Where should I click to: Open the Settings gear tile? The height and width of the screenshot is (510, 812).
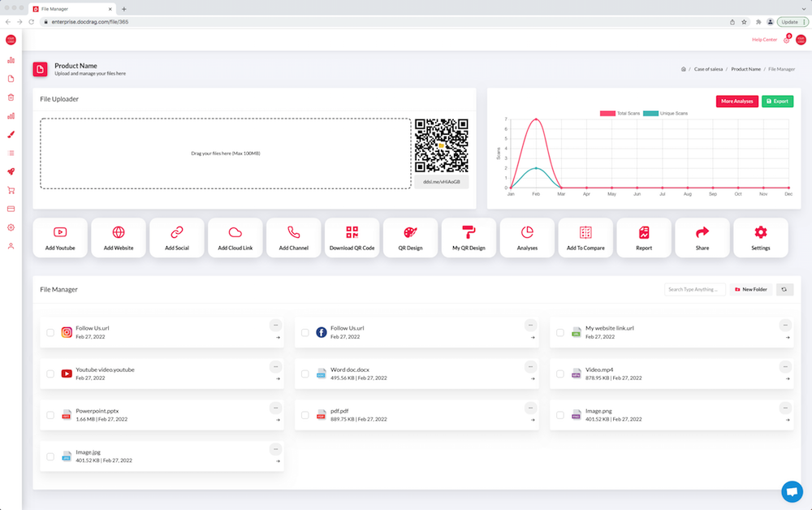761,238
